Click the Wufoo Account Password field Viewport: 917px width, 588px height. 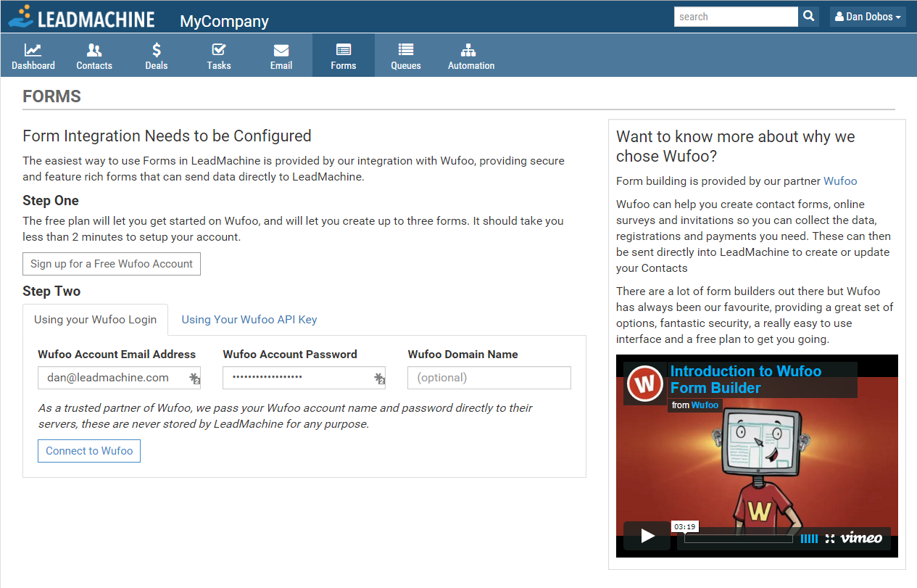[304, 378]
